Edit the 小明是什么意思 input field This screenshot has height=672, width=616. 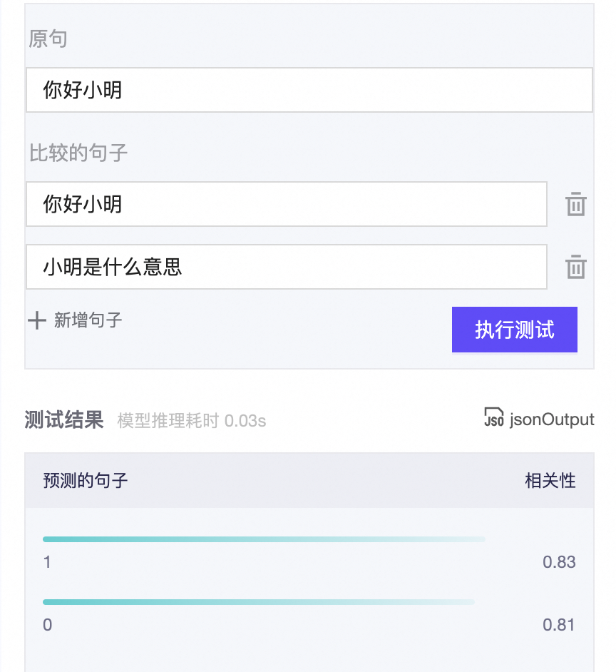point(287,267)
